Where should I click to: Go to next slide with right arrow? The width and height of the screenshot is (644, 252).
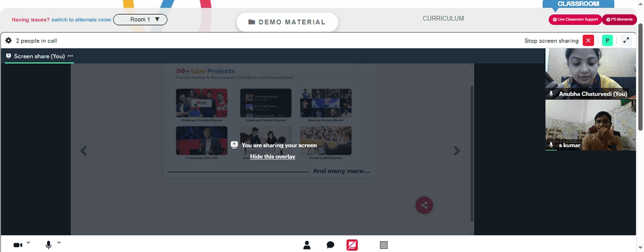[457, 151]
